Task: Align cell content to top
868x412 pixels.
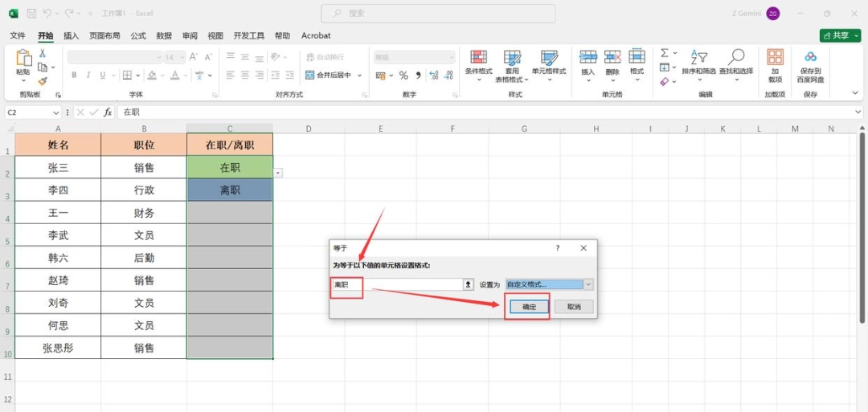Action: pos(231,57)
